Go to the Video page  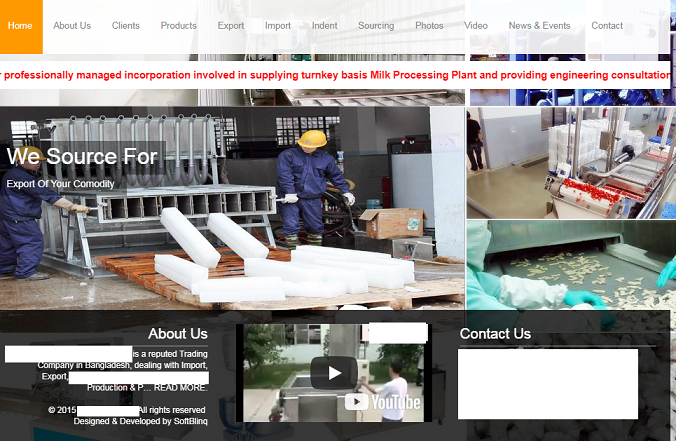click(x=476, y=26)
